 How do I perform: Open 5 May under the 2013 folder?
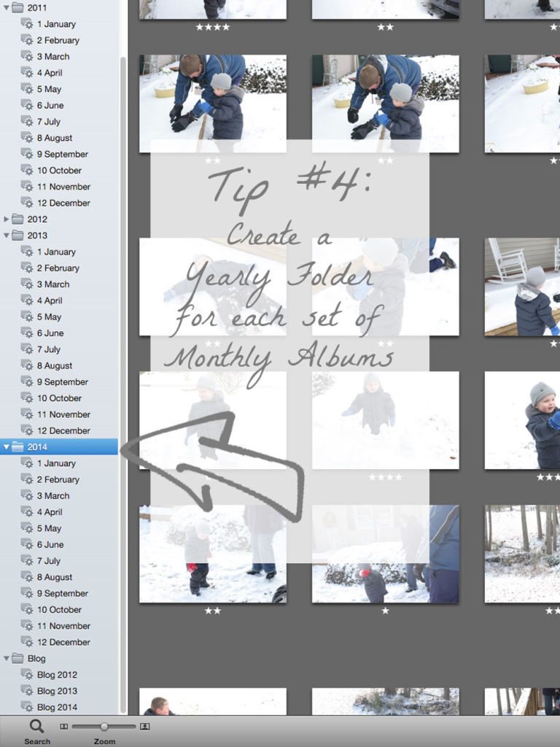coord(49,317)
